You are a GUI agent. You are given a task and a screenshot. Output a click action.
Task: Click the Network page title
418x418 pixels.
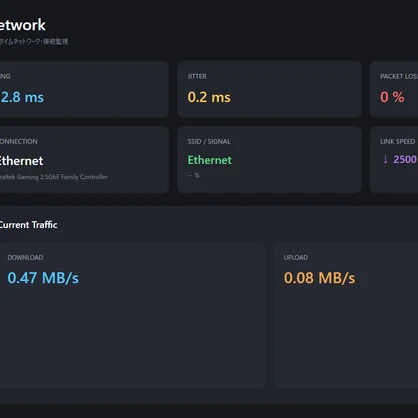(x=23, y=25)
